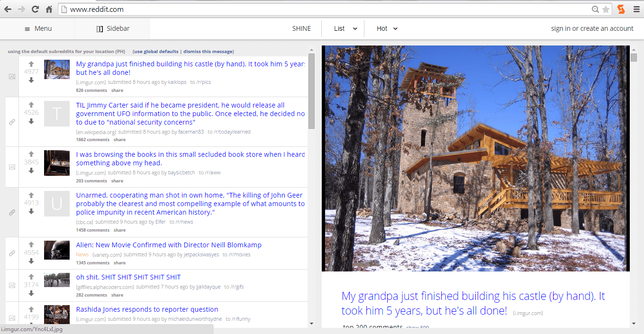Downvote the grandpa castle post
The image size is (644, 334).
pos(31,80)
